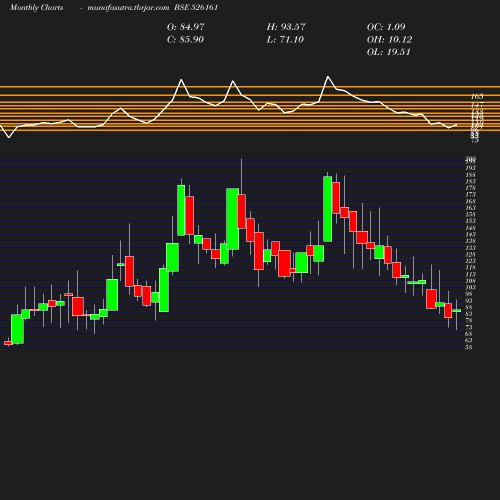The height and width of the screenshot is (500, 500).
Task: Click the first small red candlestick at chart start
Action: click(8, 343)
